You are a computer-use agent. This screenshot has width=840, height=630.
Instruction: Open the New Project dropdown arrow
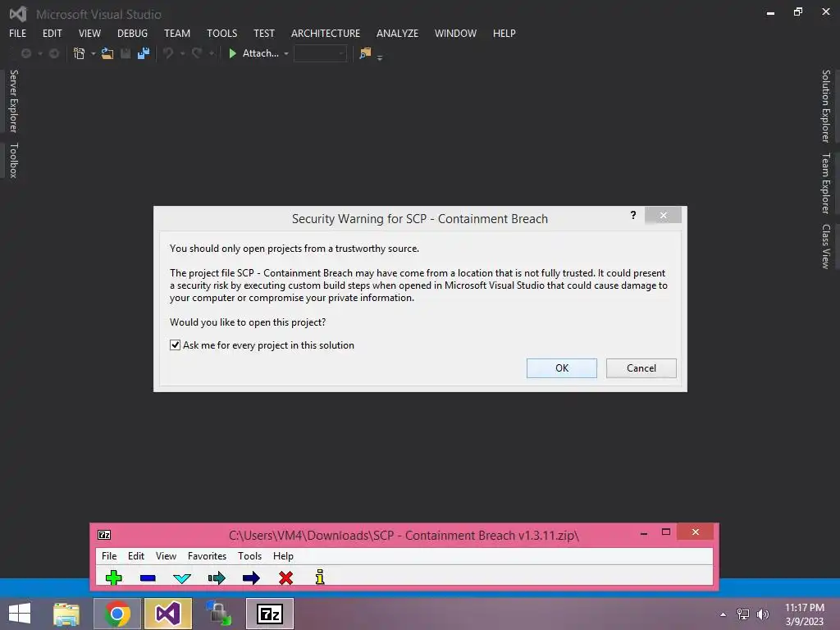pyautogui.click(x=94, y=53)
